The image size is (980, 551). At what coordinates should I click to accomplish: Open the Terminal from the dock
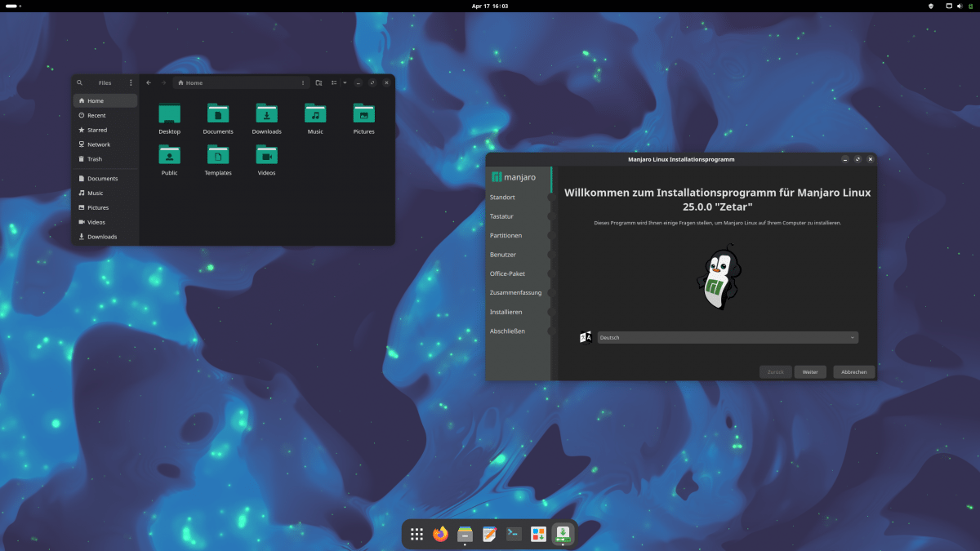[514, 534]
